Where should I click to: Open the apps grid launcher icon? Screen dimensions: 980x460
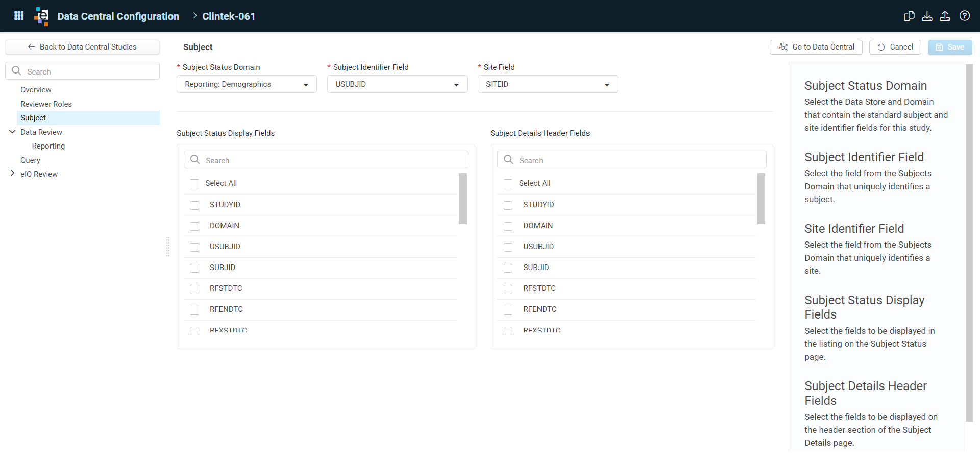pos(19,16)
